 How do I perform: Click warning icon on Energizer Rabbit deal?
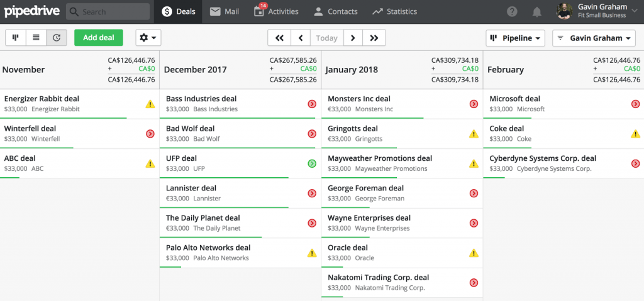(x=150, y=104)
